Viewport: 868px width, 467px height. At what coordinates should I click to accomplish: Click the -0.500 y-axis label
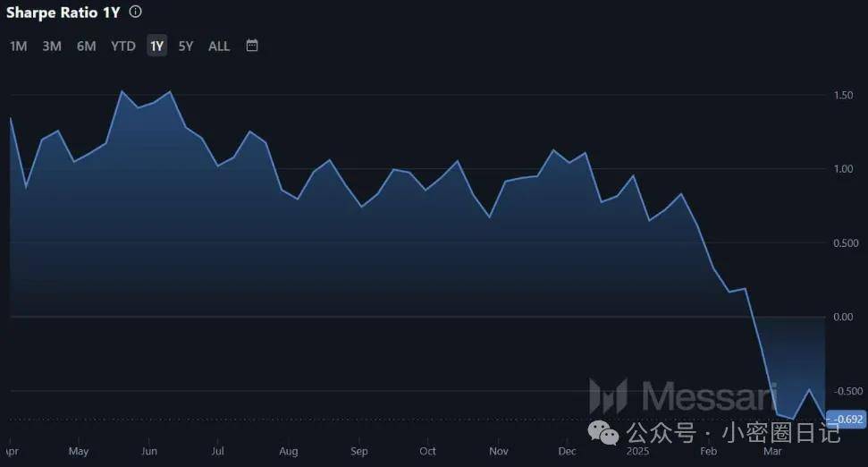tap(848, 391)
